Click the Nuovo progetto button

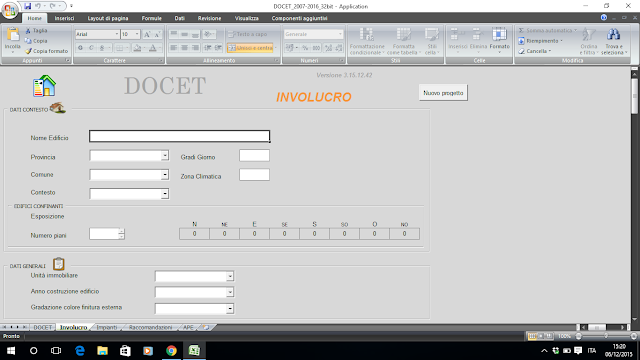443,93
